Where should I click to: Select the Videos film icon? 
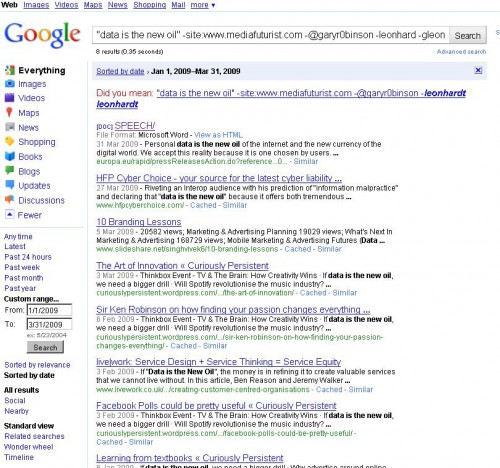click(x=10, y=98)
